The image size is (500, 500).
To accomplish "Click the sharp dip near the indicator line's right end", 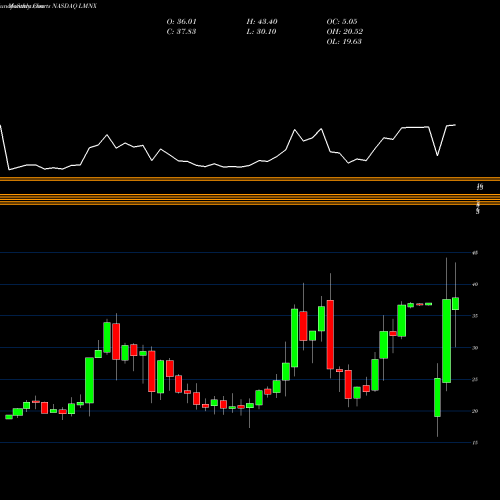I will tap(438, 155).
